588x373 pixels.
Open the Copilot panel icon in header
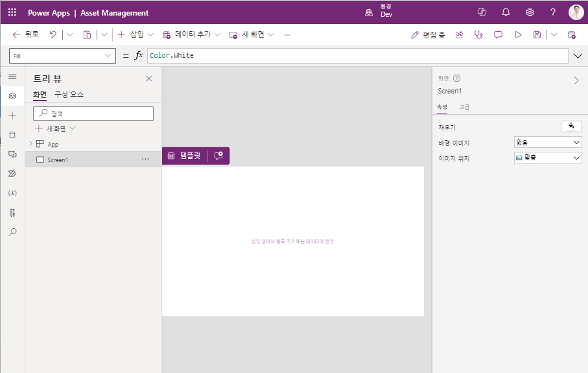[x=482, y=12]
